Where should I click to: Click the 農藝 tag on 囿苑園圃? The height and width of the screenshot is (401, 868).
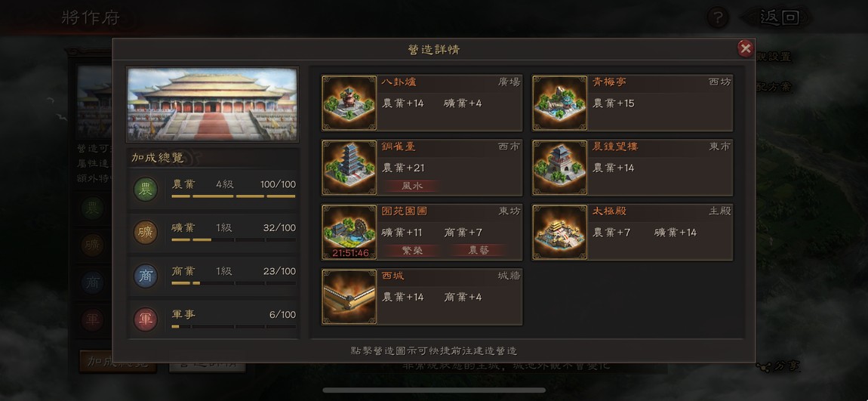(x=479, y=251)
